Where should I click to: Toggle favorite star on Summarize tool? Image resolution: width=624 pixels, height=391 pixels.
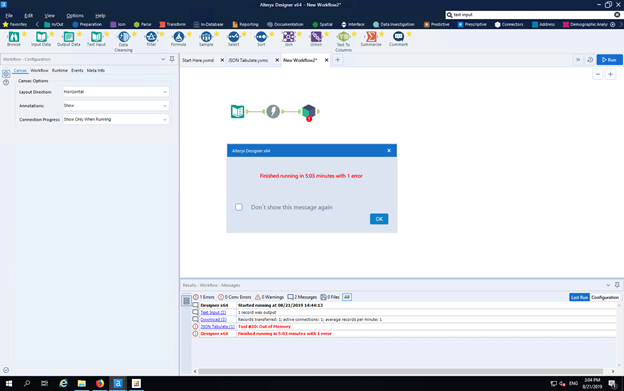coord(381,34)
